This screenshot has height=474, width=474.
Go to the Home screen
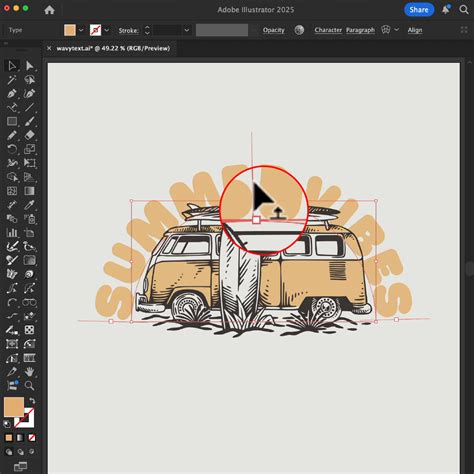coord(49,10)
